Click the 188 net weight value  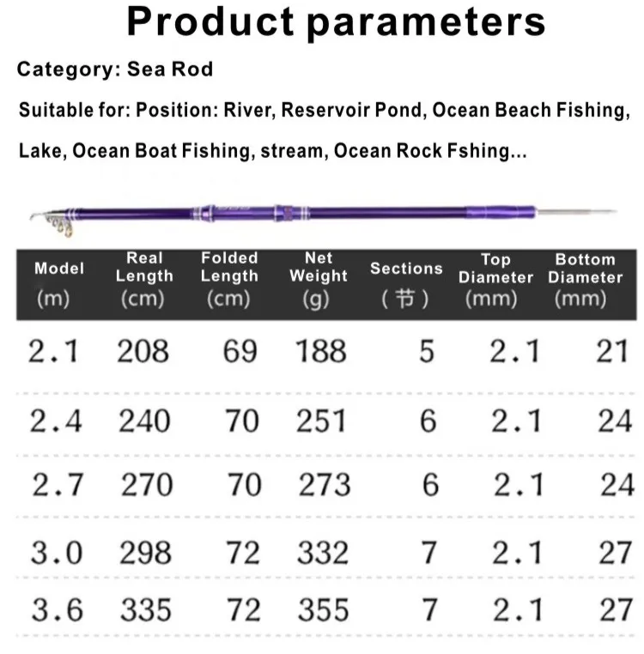pos(321,351)
